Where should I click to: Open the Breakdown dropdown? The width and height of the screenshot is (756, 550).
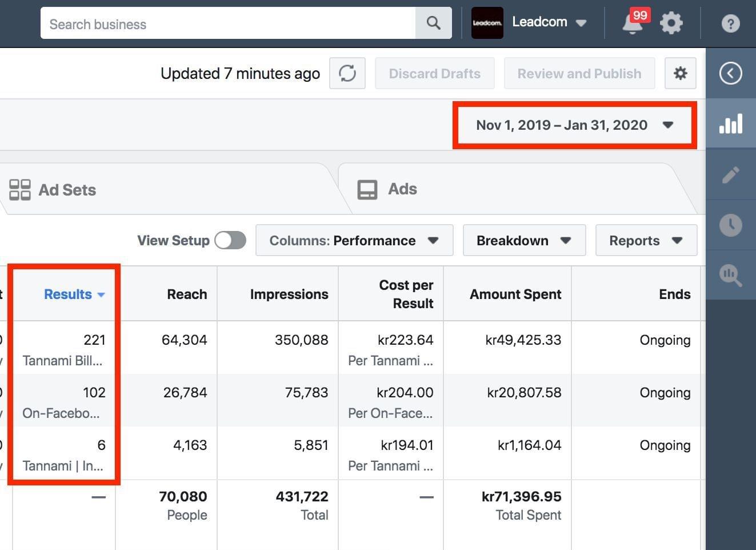524,240
